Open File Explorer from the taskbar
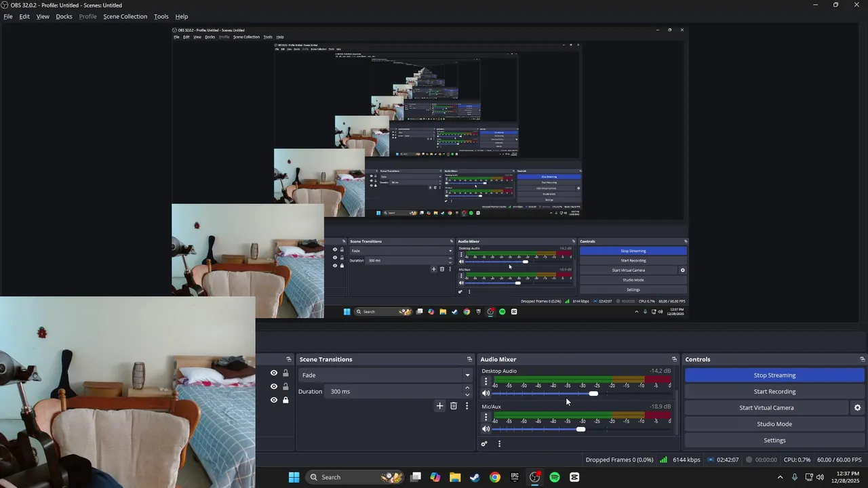Image resolution: width=868 pixels, height=488 pixels. click(x=455, y=477)
